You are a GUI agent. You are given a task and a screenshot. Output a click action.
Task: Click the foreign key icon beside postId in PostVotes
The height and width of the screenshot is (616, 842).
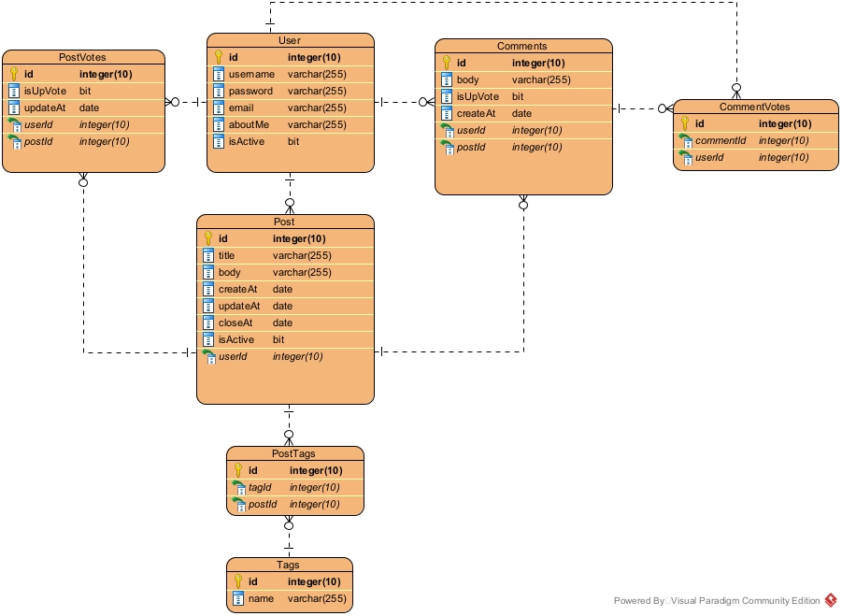pyautogui.click(x=15, y=142)
